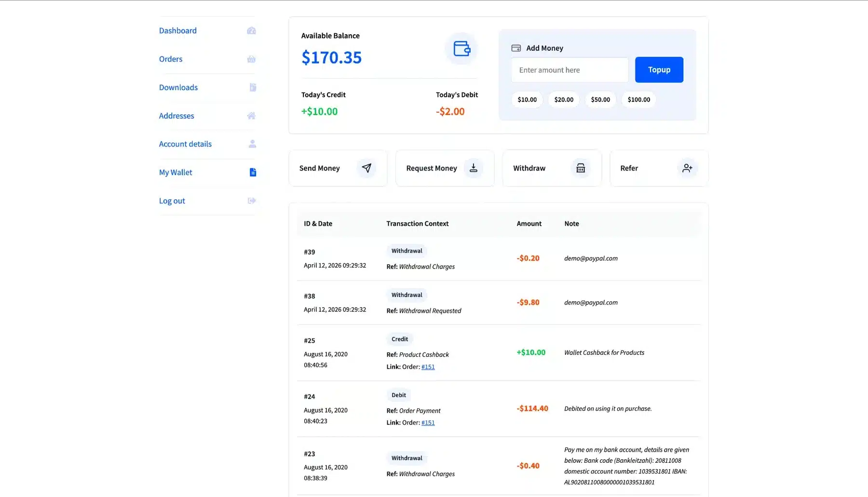Select My Wallet in the sidebar
868x497 pixels.
(176, 172)
